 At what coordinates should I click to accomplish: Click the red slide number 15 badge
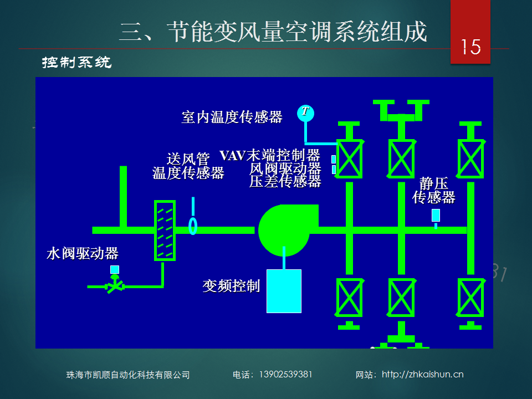pyautogui.click(x=470, y=32)
